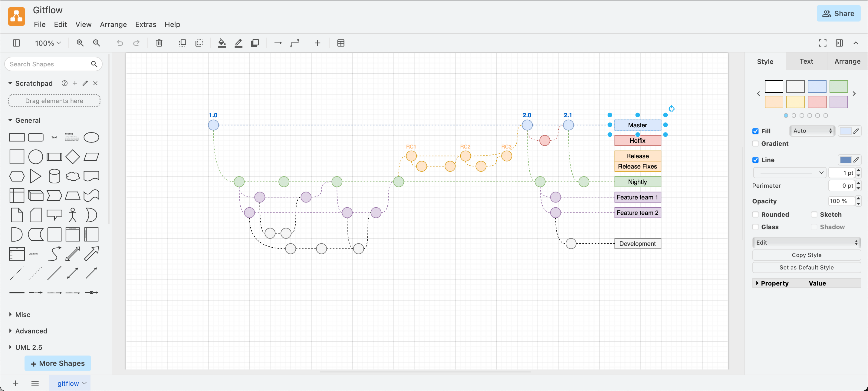Switch to the Arrange tab
The width and height of the screenshot is (868, 391).
[847, 62]
